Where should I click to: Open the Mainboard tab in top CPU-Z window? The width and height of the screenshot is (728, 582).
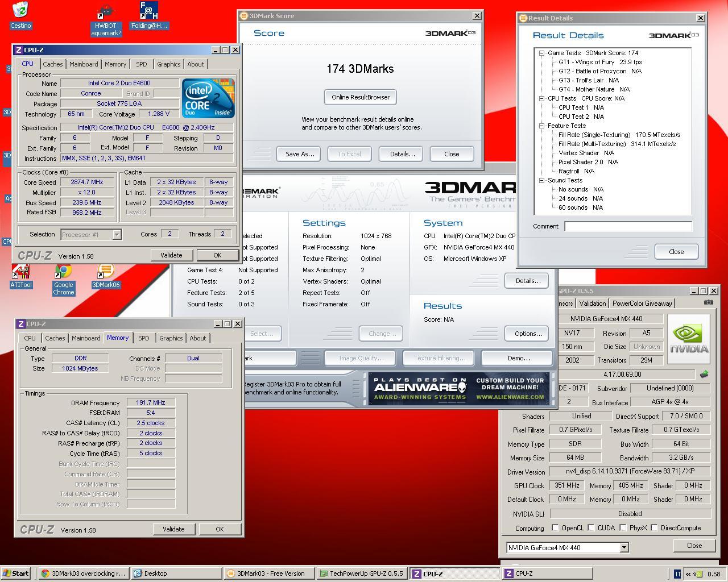84,64
